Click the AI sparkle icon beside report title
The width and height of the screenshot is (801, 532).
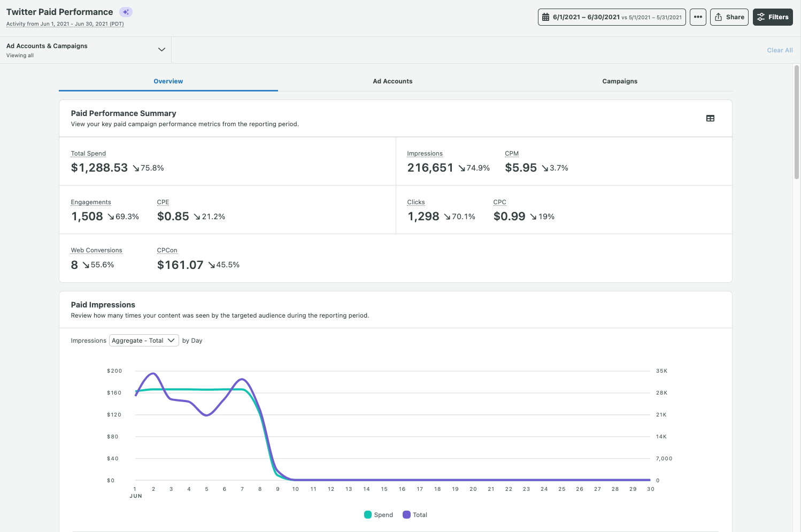tap(126, 12)
